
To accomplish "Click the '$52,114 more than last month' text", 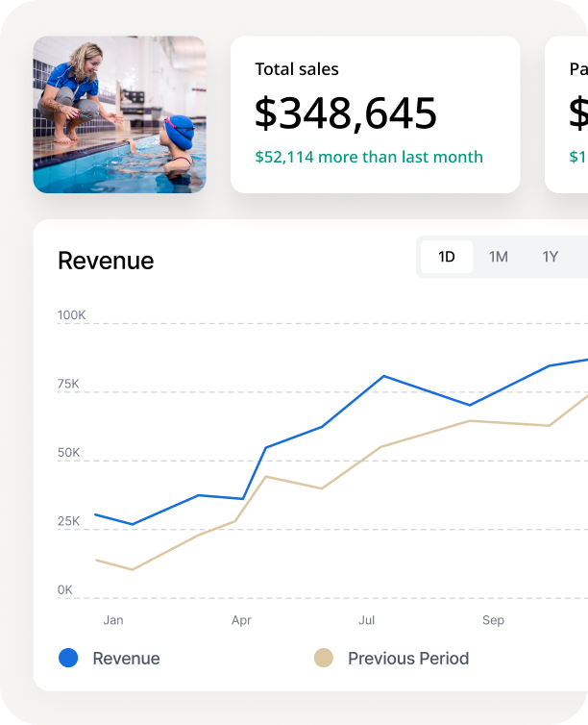I will coord(369,157).
